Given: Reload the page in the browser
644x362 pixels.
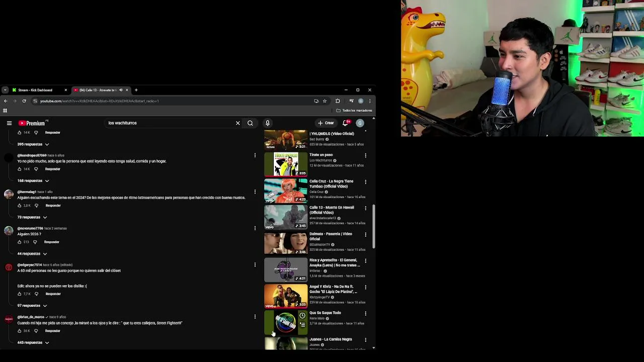Looking at the screenshot, I should coord(24,101).
